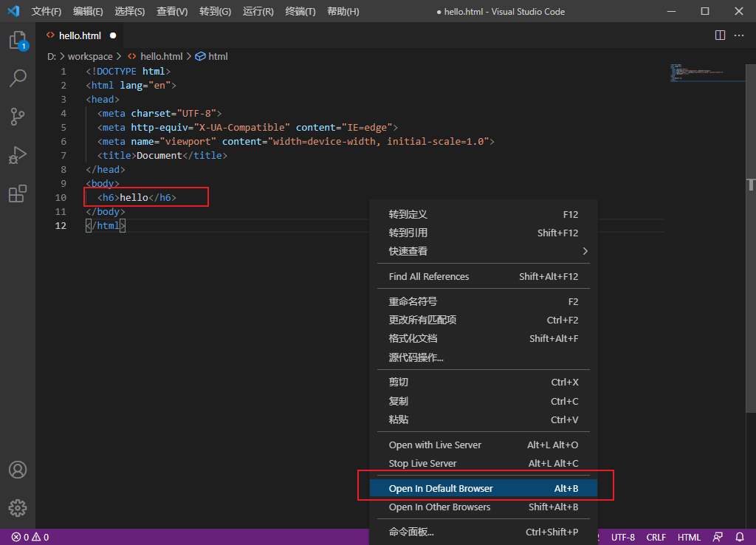
Task: Open the 编辑(E) menu
Action: [88, 11]
